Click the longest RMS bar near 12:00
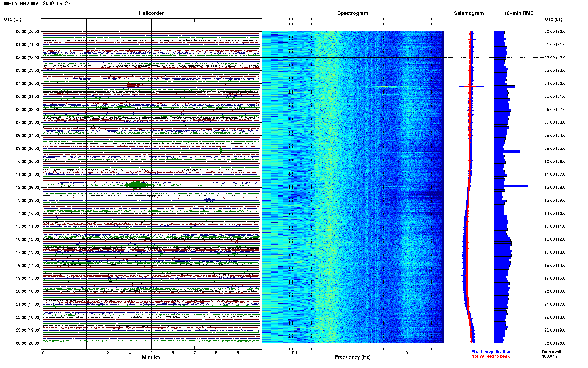 (x=511, y=186)
